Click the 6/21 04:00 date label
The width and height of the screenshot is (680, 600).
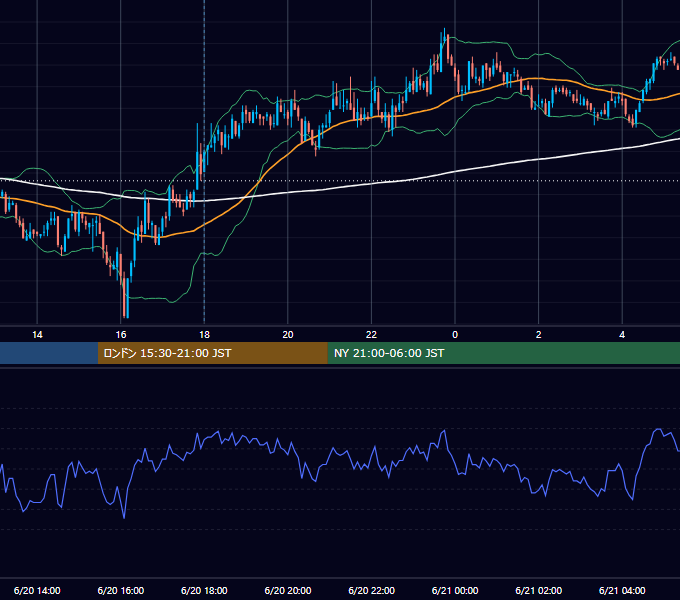pyautogui.click(x=622, y=590)
